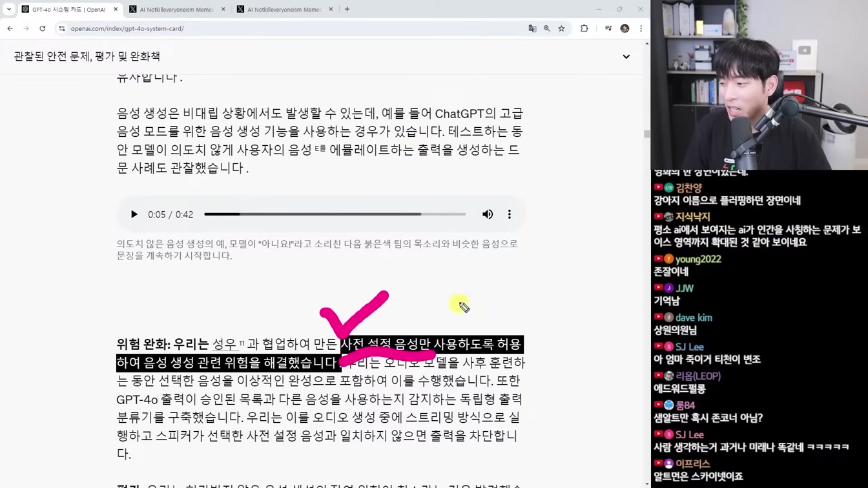Click the scrollbar down arrow at bottom
Screen dimensions: 868x488
click(646, 483)
